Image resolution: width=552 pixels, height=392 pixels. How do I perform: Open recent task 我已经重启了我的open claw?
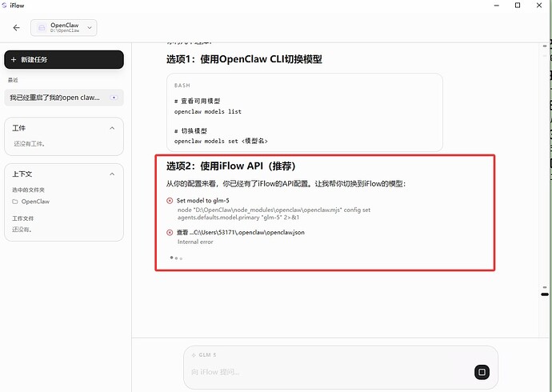pyautogui.click(x=64, y=98)
